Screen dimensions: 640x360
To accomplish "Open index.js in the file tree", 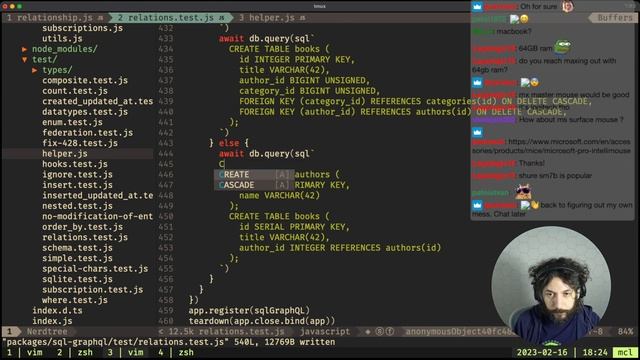I will coord(52,321).
